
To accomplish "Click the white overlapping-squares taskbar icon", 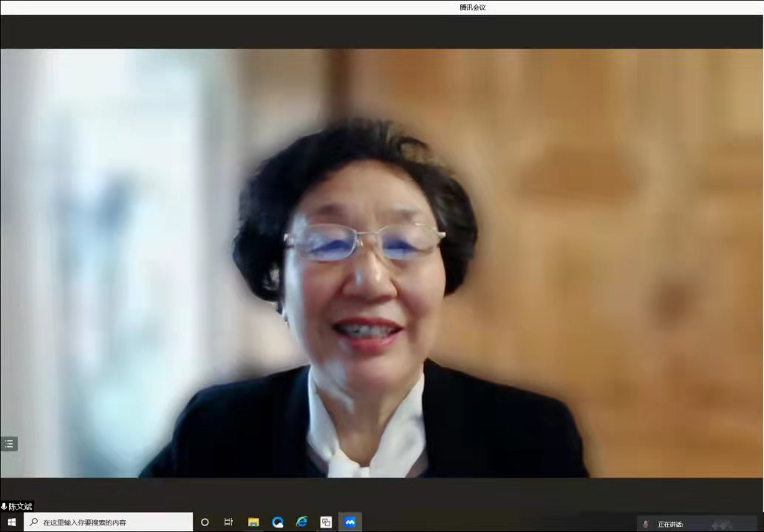I will 326,522.
